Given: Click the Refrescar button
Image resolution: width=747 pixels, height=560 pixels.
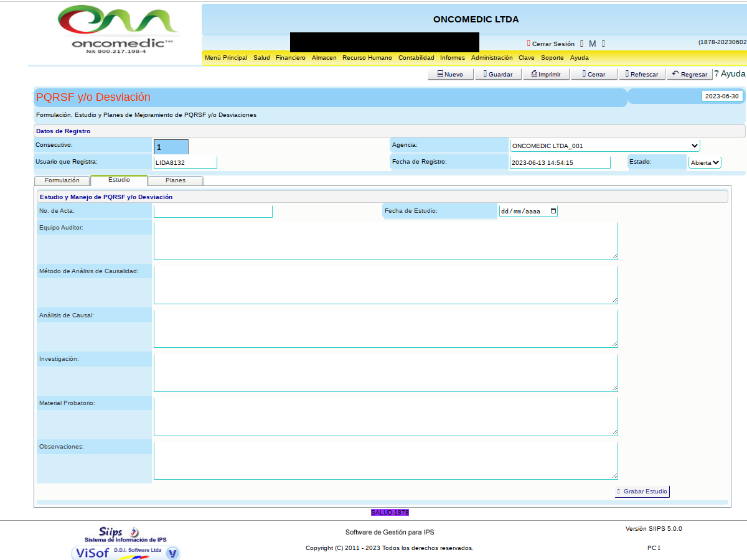Looking at the screenshot, I should click(x=641, y=74).
